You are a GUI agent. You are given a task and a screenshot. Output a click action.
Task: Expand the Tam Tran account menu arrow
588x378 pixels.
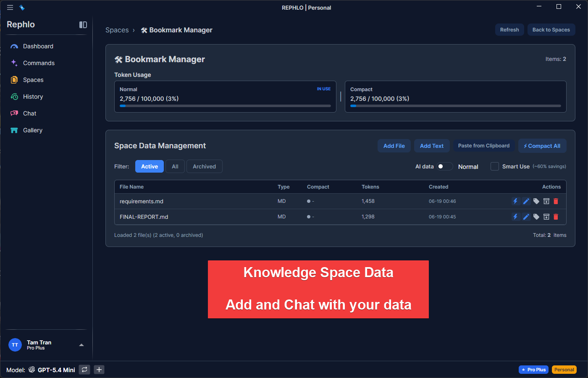(x=81, y=345)
